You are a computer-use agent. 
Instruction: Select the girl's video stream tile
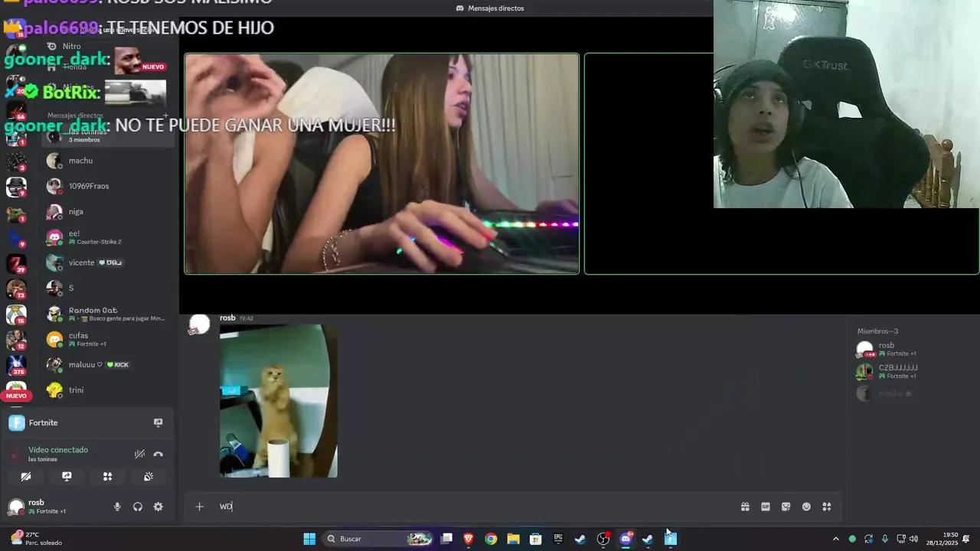(381, 164)
